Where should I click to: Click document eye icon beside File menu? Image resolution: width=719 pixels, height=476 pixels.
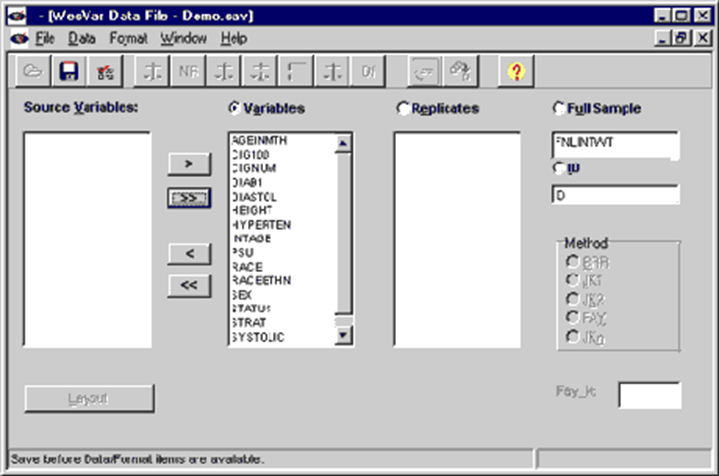19,38
